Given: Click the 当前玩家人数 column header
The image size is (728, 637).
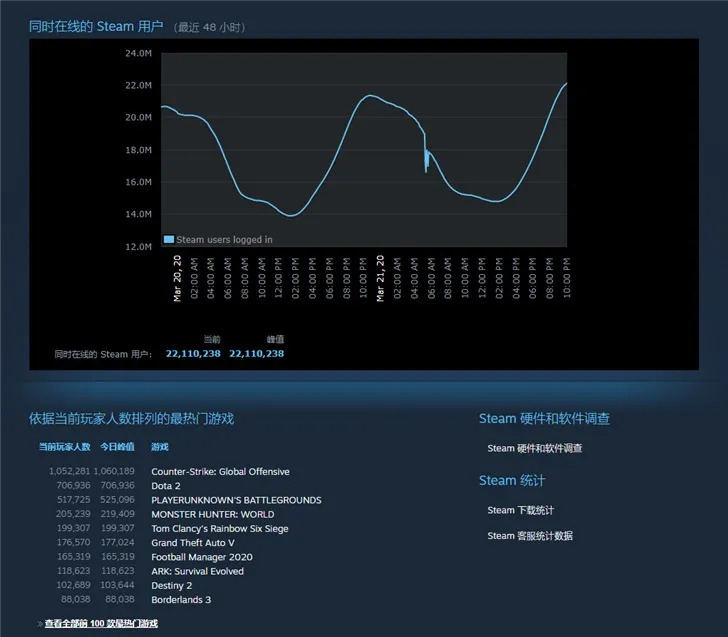Looking at the screenshot, I should [65, 447].
